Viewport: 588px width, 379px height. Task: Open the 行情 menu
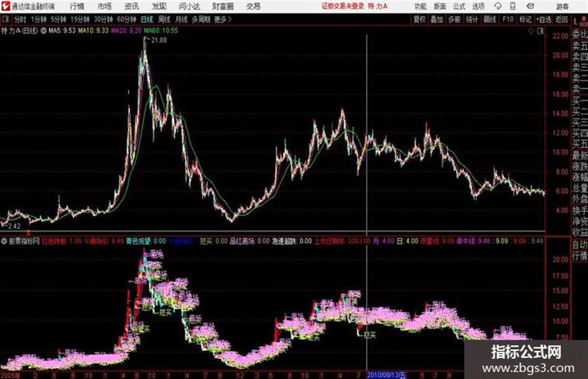[77, 6]
